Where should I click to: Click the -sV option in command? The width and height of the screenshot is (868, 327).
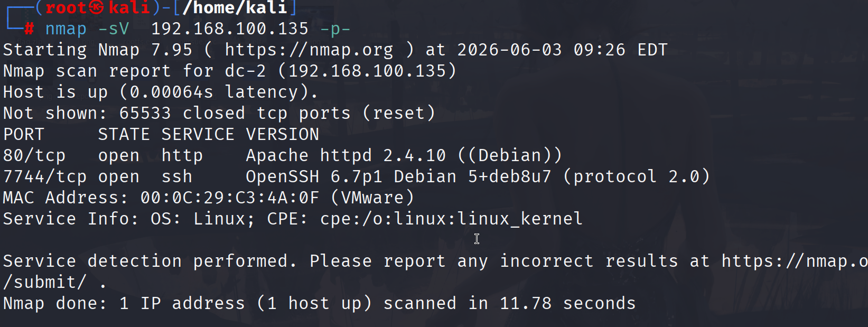pyautogui.click(x=114, y=29)
